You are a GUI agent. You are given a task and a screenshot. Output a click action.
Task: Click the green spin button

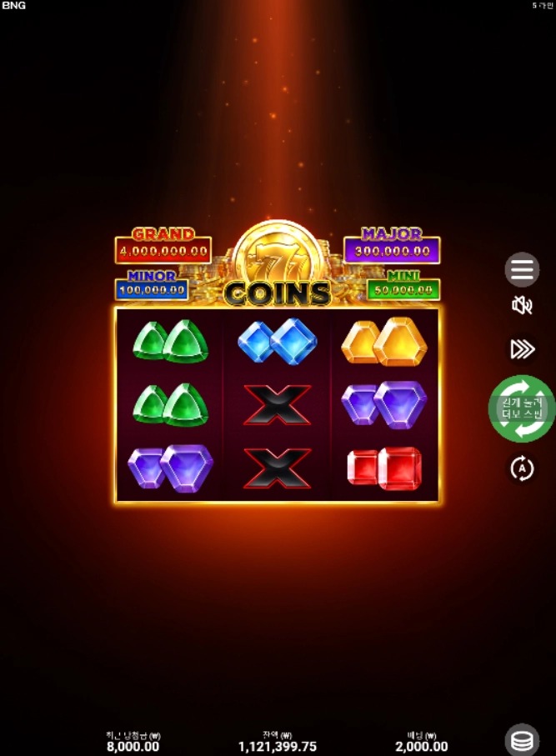(x=522, y=408)
